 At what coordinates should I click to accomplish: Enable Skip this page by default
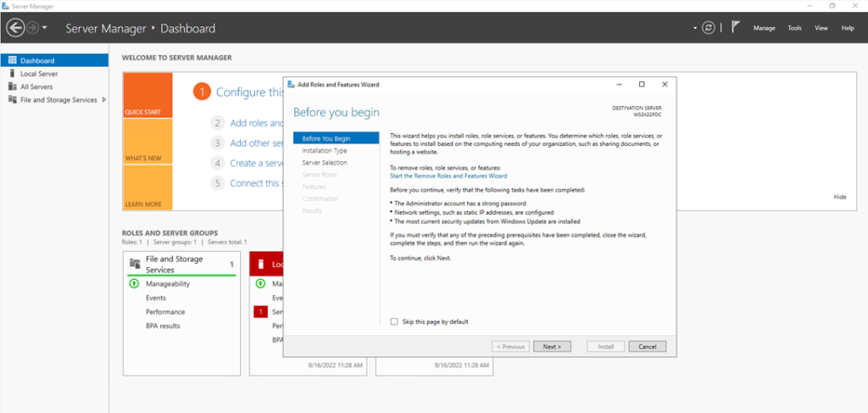394,321
